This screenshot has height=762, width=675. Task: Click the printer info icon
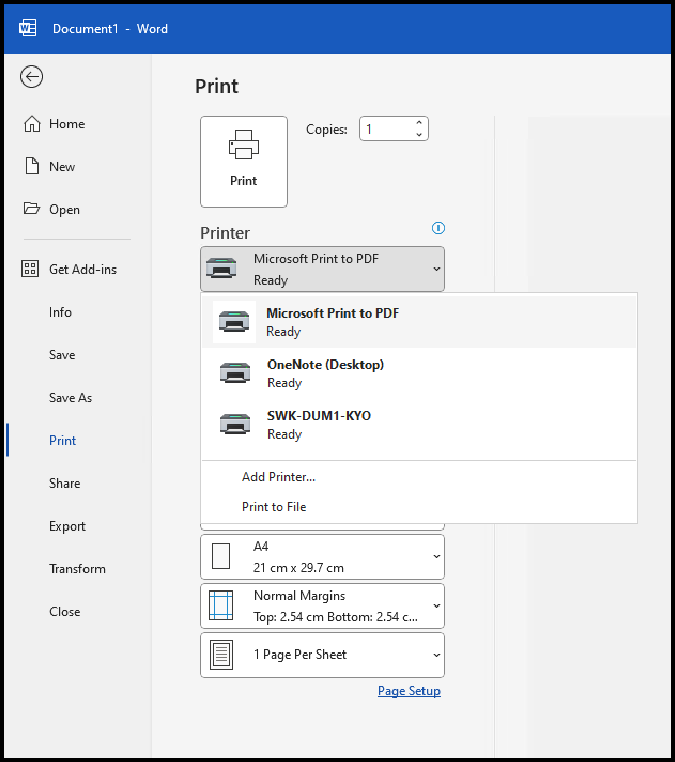click(437, 227)
